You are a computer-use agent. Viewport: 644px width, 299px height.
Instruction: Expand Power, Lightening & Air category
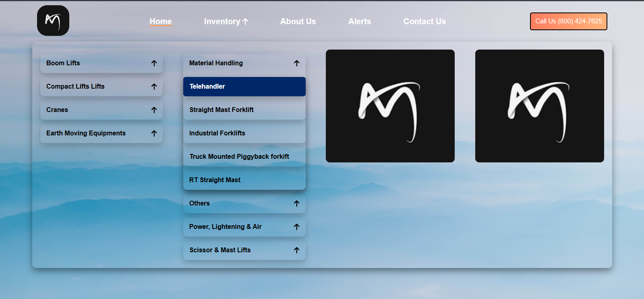click(244, 227)
